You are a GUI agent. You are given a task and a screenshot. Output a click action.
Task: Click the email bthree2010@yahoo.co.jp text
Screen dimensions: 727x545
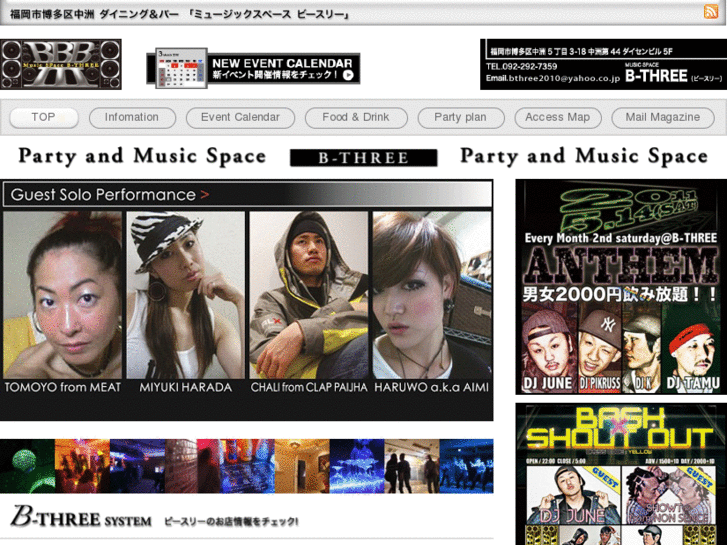tap(553, 78)
